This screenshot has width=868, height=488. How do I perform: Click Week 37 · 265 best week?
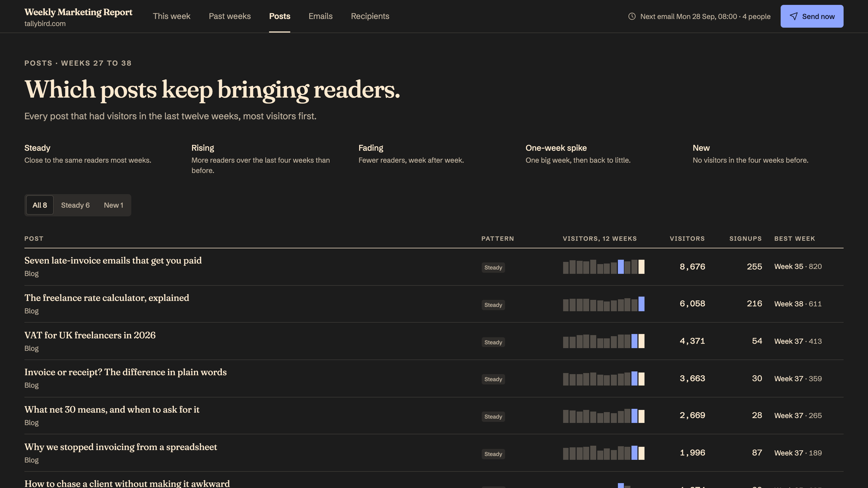[798, 416]
